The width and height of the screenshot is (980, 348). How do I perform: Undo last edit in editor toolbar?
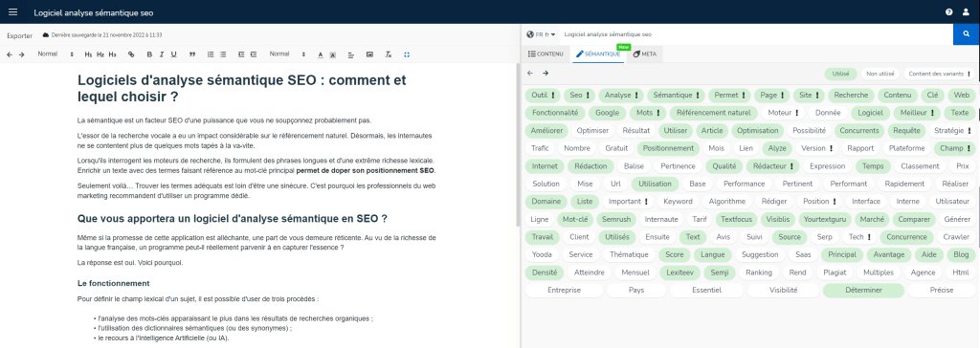[10, 55]
